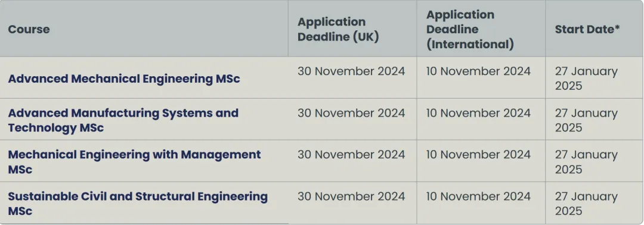
Task: Select start date for Mechanical Engineering with Management
Action: pos(587,162)
